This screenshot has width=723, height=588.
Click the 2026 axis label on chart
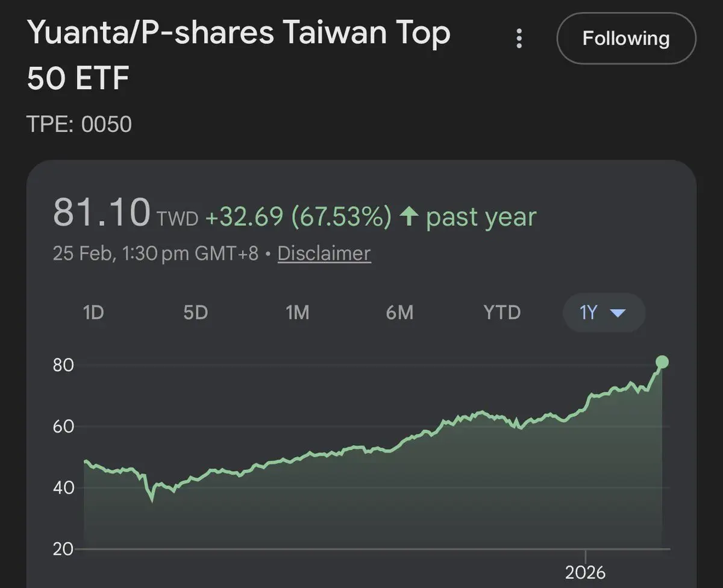coord(586,571)
